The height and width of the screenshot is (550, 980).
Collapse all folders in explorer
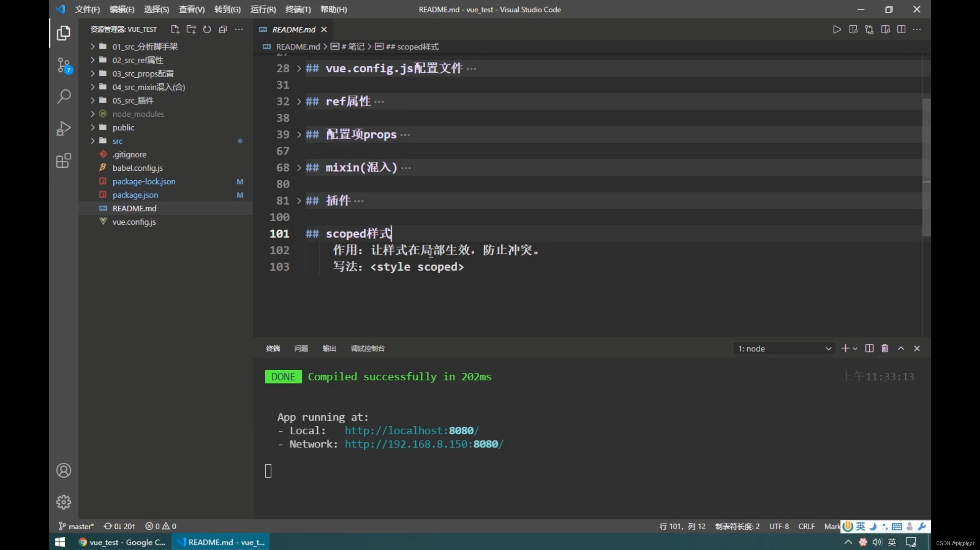click(223, 29)
